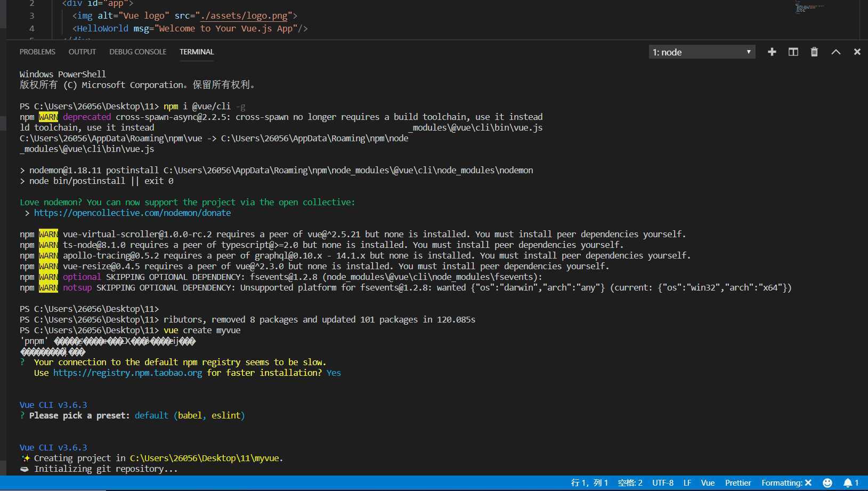Create a new terminal with the plus icon
Image resolution: width=868 pixels, height=491 pixels.
click(x=772, y=52)
